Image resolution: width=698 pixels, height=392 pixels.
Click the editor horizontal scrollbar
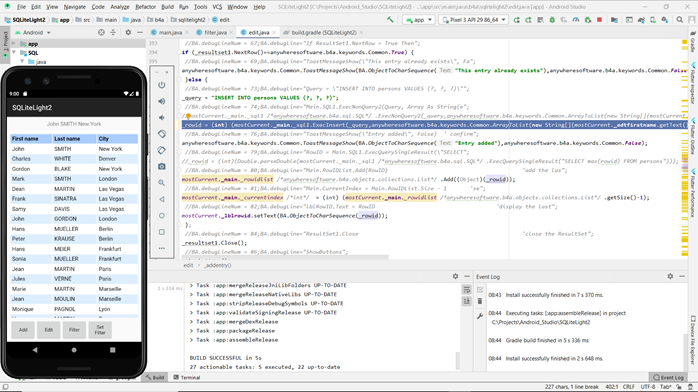point(285,257)
